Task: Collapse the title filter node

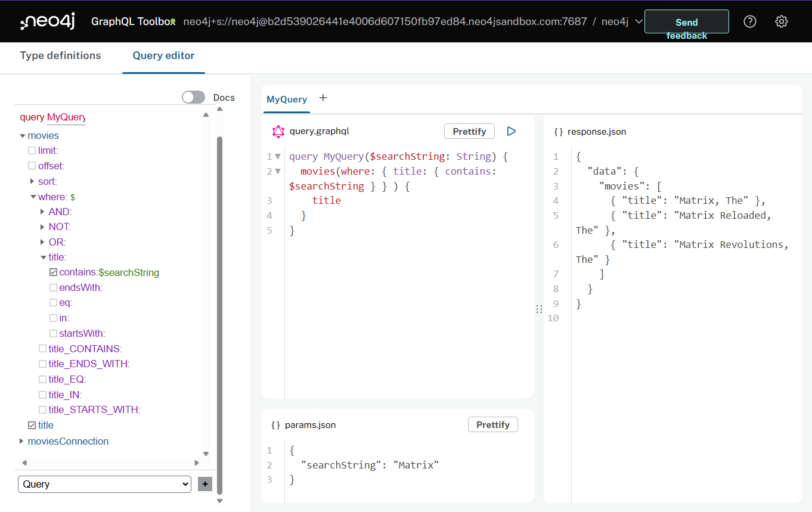Action: click(43, 257)
